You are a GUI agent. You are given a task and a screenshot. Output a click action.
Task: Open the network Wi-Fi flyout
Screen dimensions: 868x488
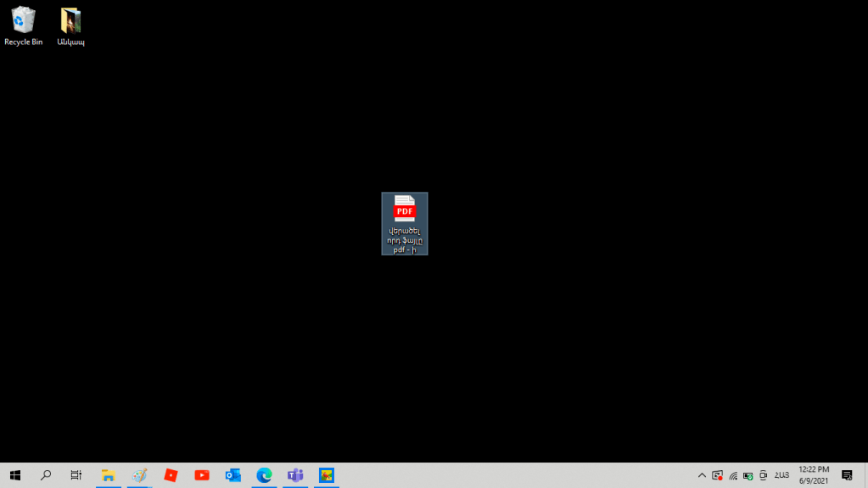click(x=733, y=475)
